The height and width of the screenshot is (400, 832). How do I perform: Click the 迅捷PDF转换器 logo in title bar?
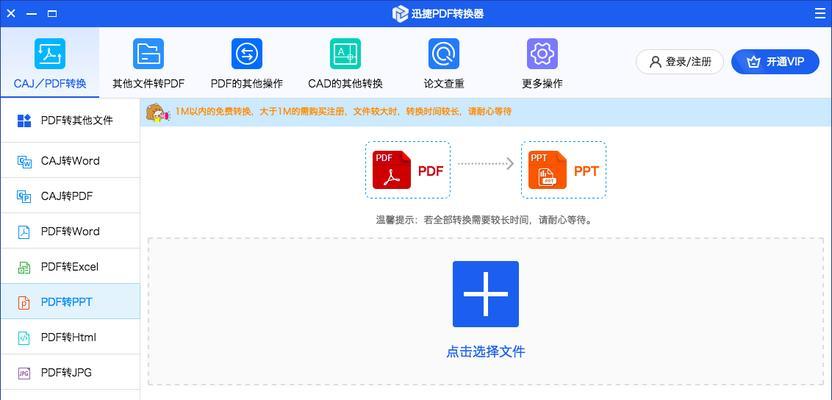(x=400, y=14)
